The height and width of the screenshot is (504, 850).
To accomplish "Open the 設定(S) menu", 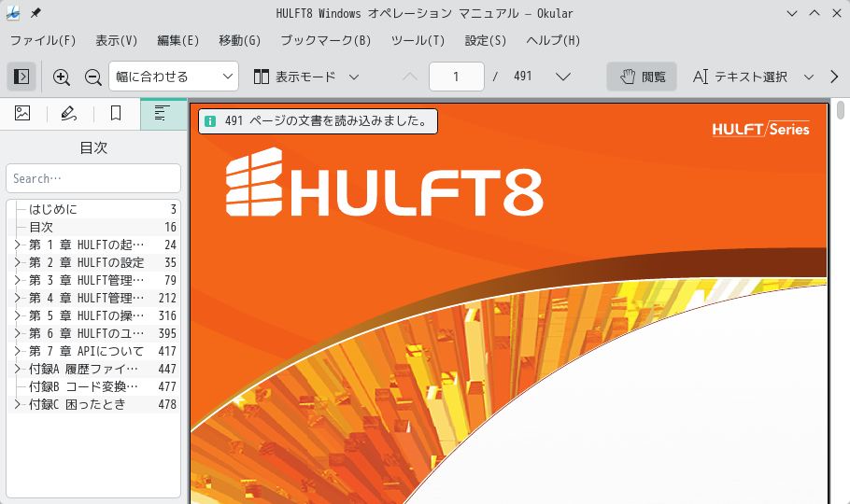I will tap(486, 41).
